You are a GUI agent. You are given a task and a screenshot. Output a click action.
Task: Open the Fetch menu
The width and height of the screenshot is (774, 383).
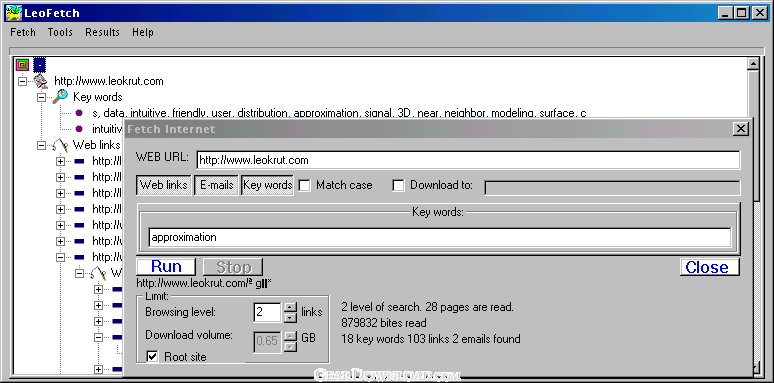(x=23, y=32)
